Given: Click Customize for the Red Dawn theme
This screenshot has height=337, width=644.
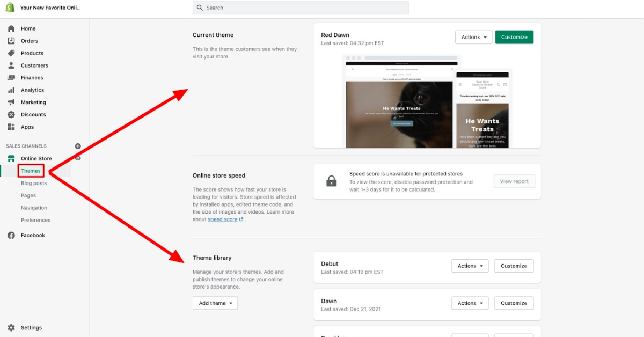Looking at the screenshot, I should pos(514,36).
